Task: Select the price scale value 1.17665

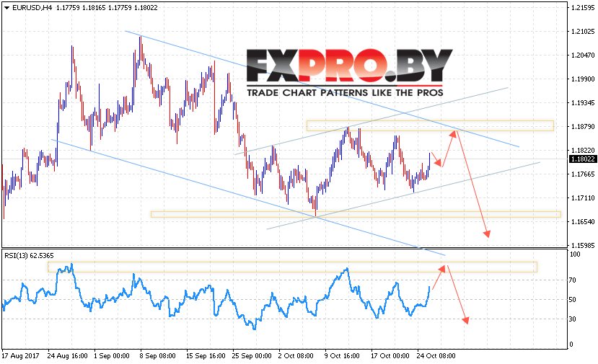Action: coord(583,174)
